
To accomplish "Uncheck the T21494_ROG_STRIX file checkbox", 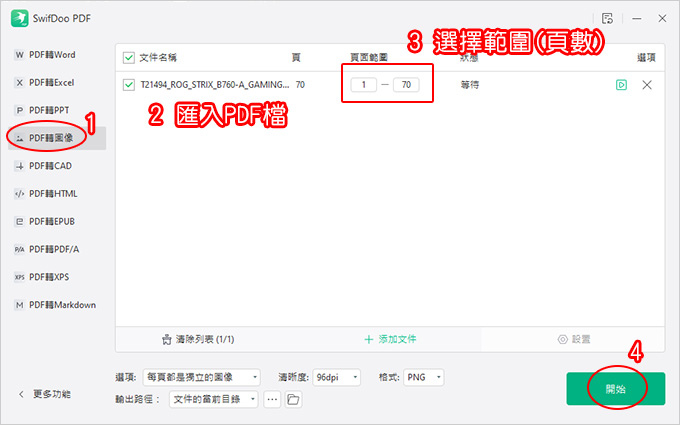I will pos(129,85).
